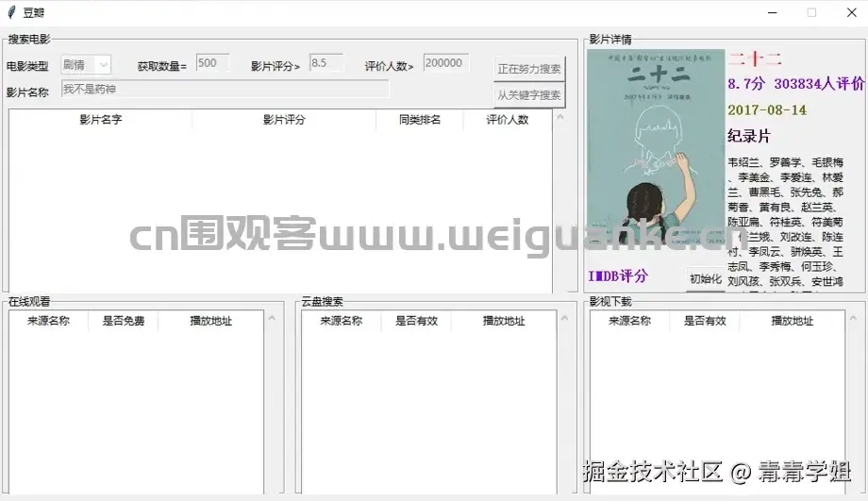Screen dimensions: 868x501
Task: Click 播放地址 header in 在线观看 panel
Action: click(x=211, y=321)
